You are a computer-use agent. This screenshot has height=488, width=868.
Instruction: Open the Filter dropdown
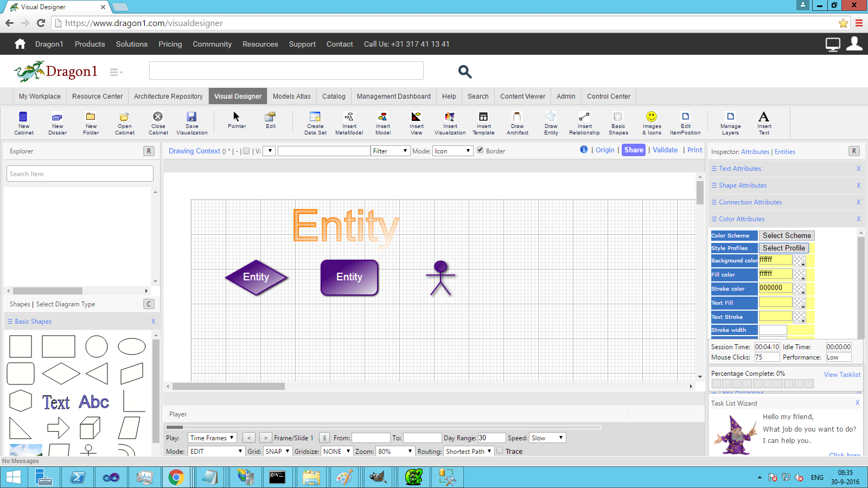(x=390, y=151)
